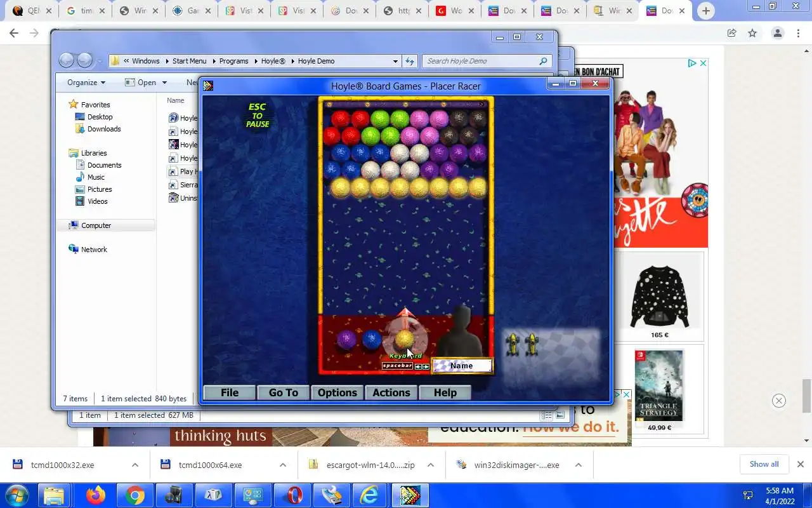Click the Back button in Explorer window
The height and width of the screenshot is (508, 812).
(x=66, y=60)
